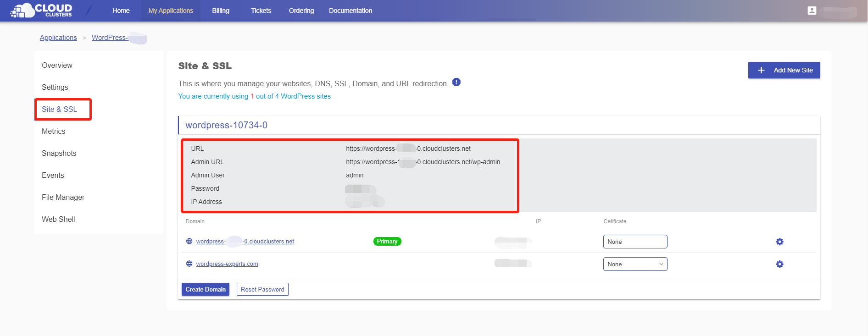The width and height of the screenshot is (868, 336).
Task: Click the Cloud Clusters logo
Action: [41, 10]
